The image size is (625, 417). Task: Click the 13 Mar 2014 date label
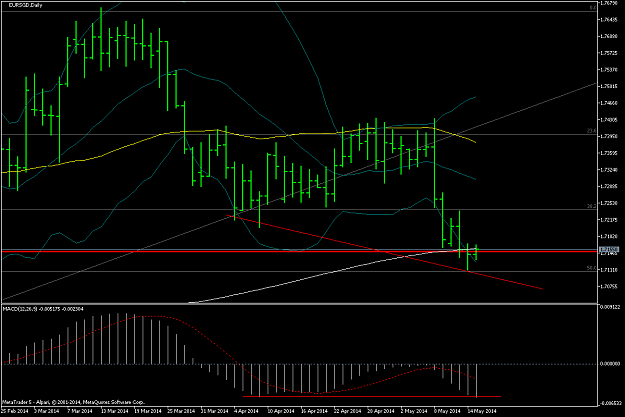point(114,411)
